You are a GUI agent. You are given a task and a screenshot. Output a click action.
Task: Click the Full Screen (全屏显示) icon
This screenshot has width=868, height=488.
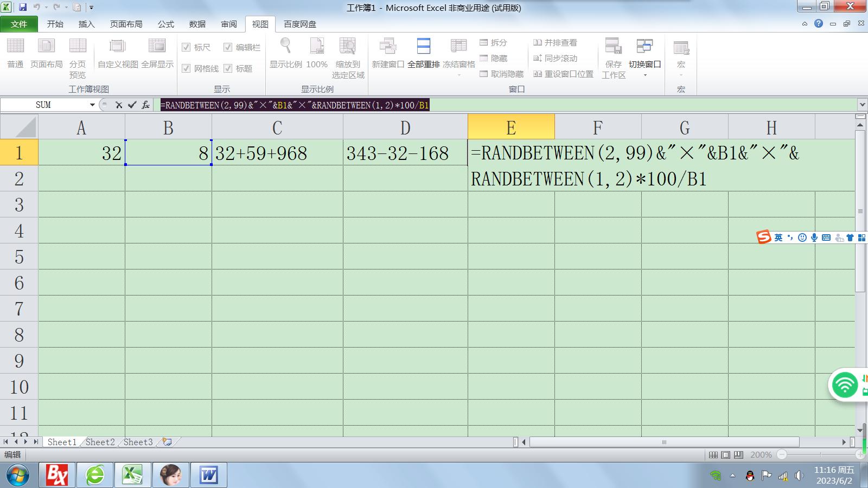157,47
